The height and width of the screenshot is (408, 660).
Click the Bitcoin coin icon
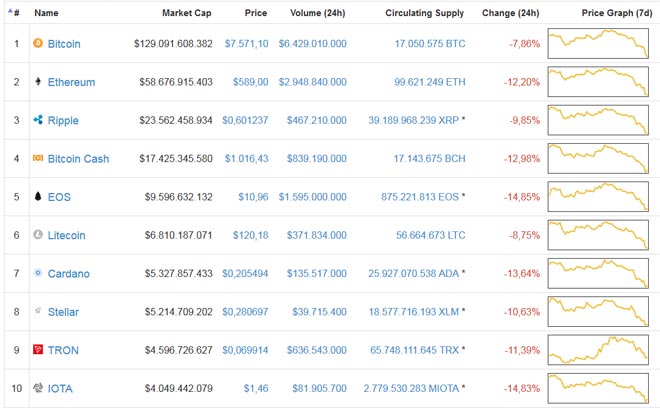coord(38,44)
